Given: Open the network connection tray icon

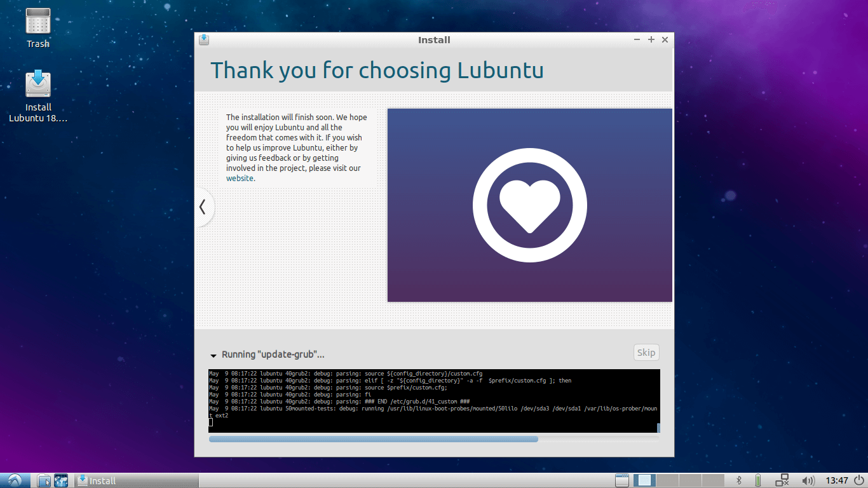Looking at the screenshot, I should tap(782, 480).
